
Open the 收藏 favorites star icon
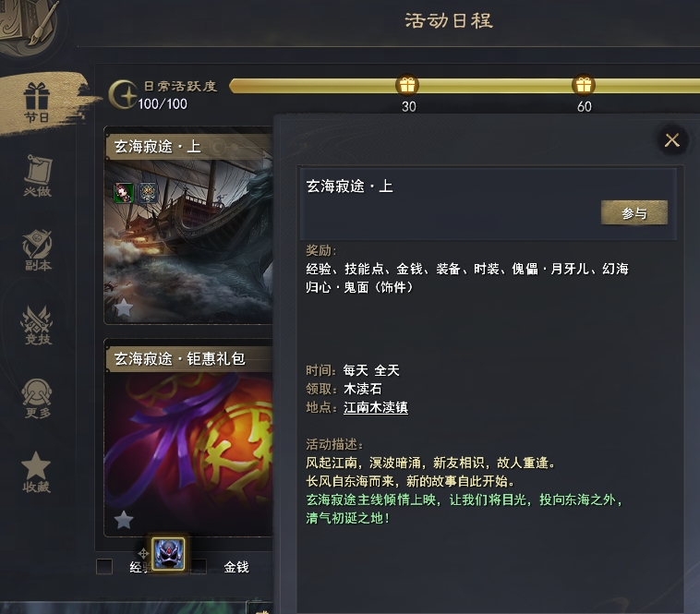pyautogui.click(x=36, y=472)
